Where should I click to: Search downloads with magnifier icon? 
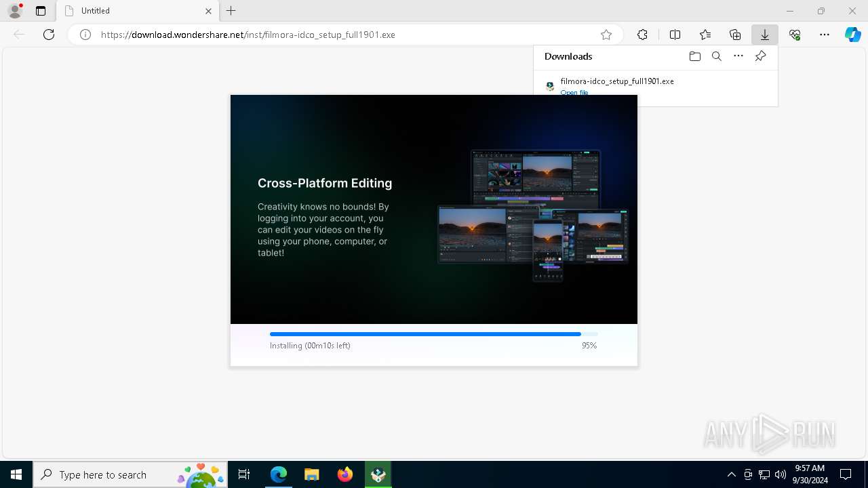(x=717, y=56)
